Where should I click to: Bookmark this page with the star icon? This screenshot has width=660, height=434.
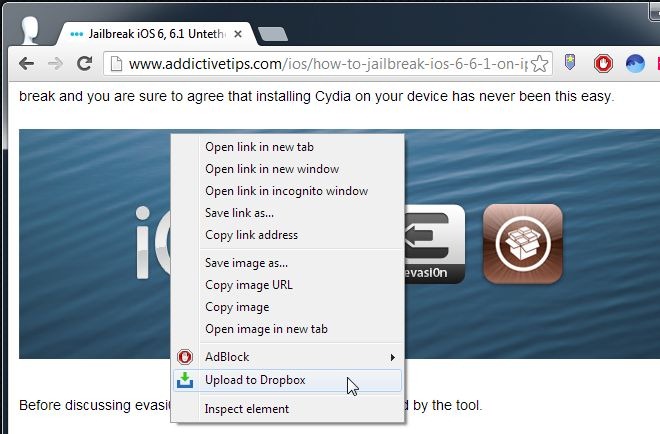point(539,64)
